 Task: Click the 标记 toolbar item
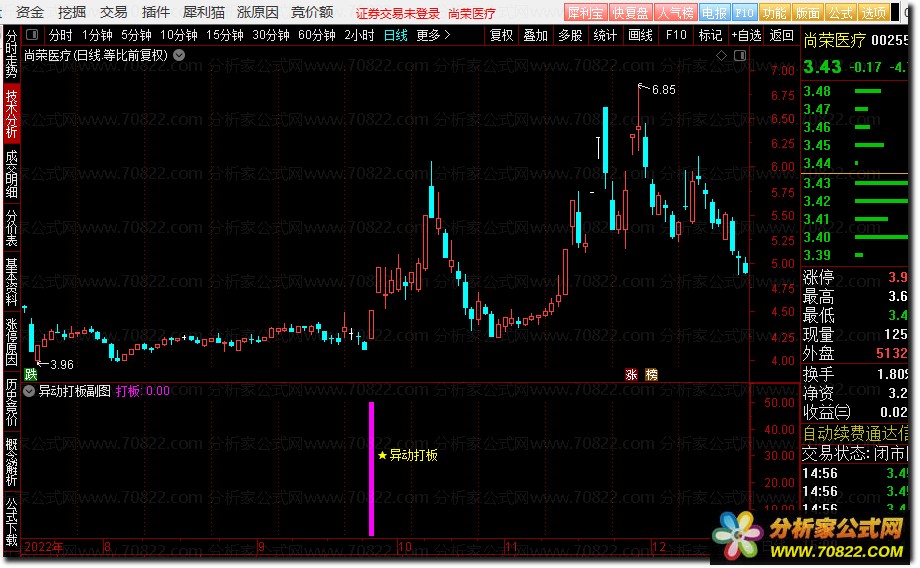(710, 35)
